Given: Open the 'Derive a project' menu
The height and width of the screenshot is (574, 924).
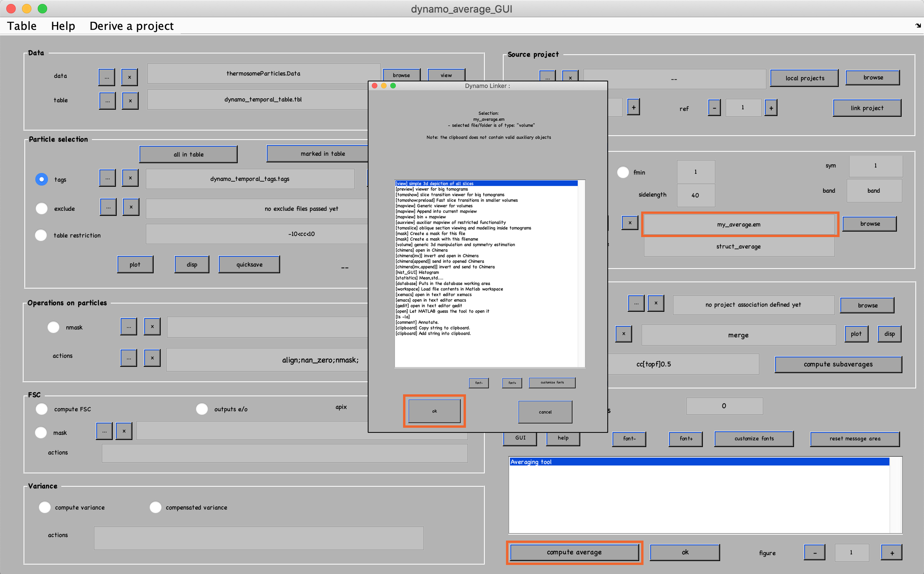Looking at the screenshot, I should [132, 26].
